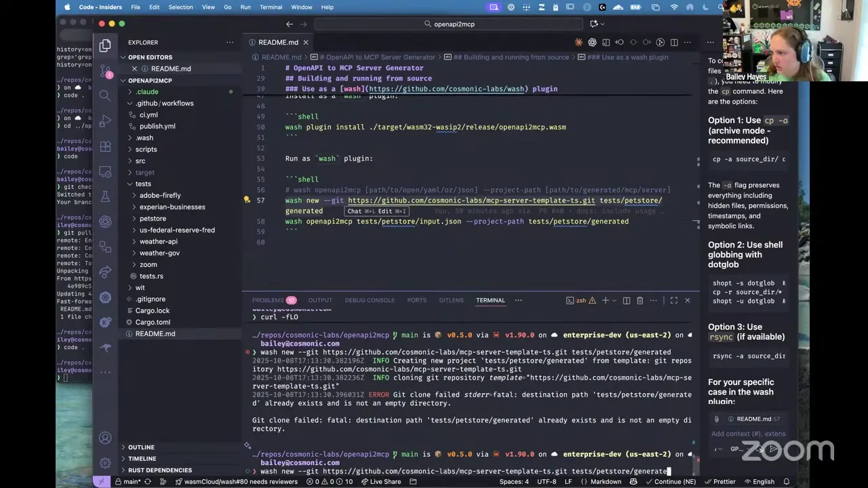This screenshot has height=488, width=868.
Task: Follow the mcp-server-template-ts.git link on line 57
Action: pyautogui.click(x=471, y=200)
